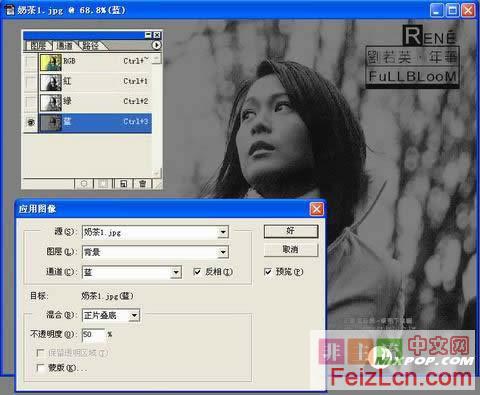Click the Ctrl+2 shortcut text on Green row
The image size is (480, 395).
click(135, 101)
